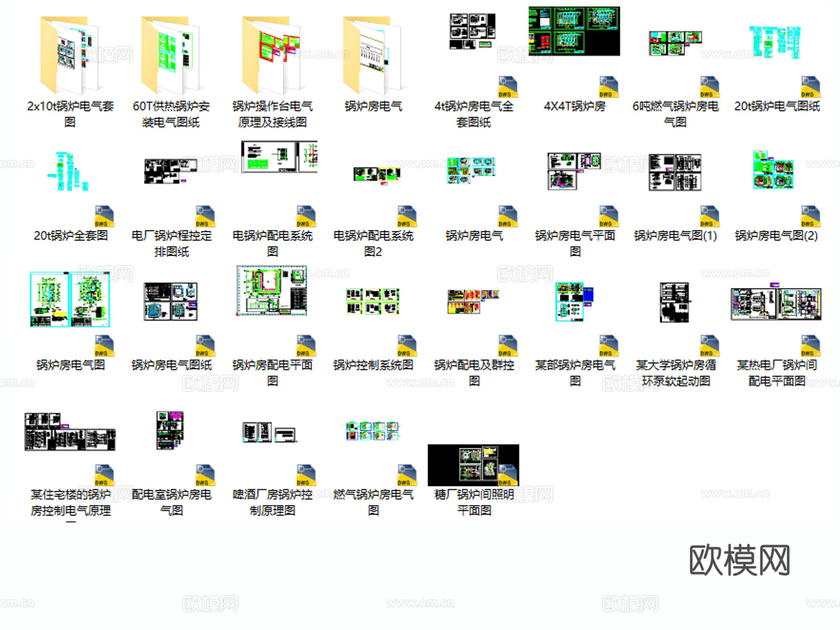Select the file name "锅炉房电气图(2)"
The width and height of the screenshot is (840, 630).
[776, 236]
